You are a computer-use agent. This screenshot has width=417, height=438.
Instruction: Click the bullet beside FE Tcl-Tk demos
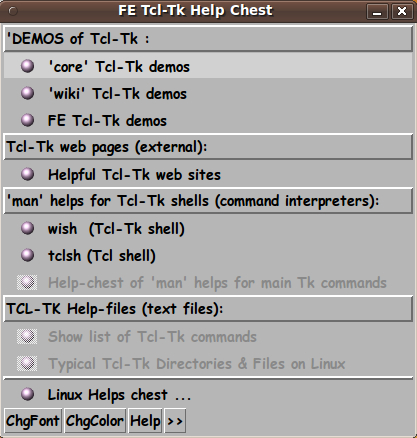[x=27, y=120]
